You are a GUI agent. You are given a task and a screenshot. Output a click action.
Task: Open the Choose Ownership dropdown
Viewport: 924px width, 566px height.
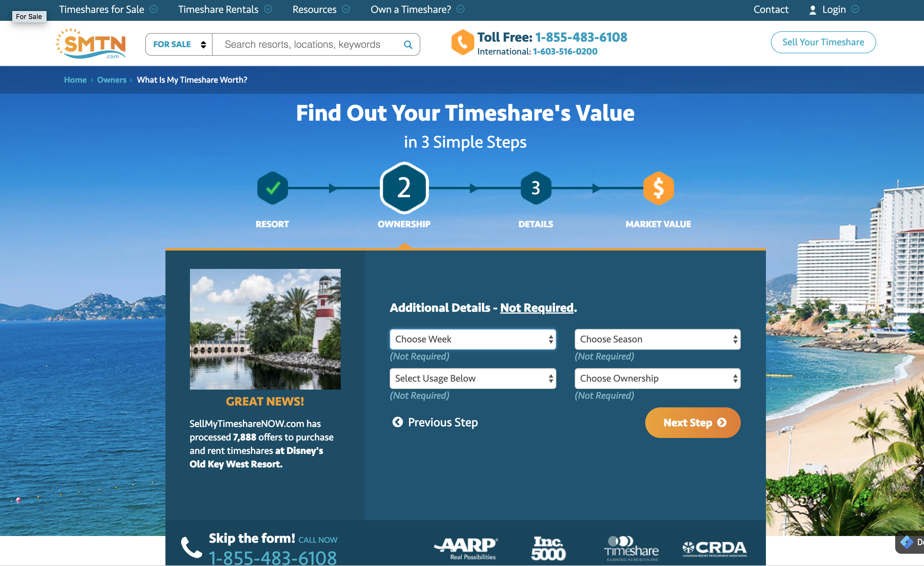click(658, 379)
